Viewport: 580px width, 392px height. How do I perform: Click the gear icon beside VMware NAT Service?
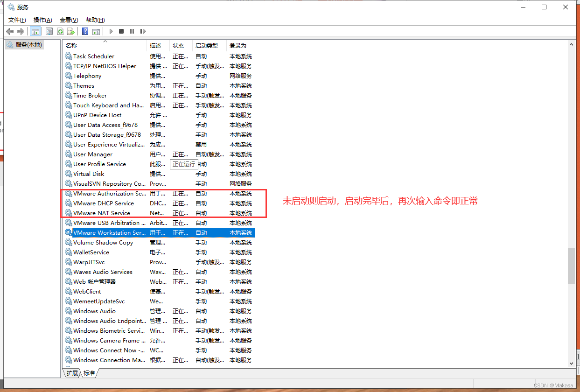[69, 213]
